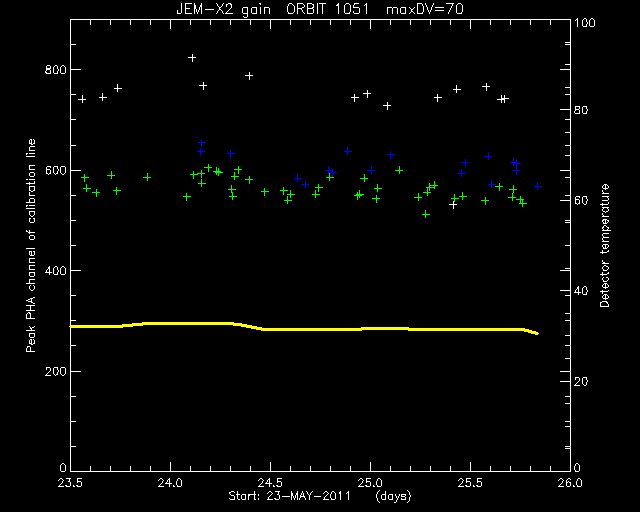The width and height of the screenshot is (640, 512).
Task: Click the 25.0 tick label on x-axis
Action: [370, 483]
